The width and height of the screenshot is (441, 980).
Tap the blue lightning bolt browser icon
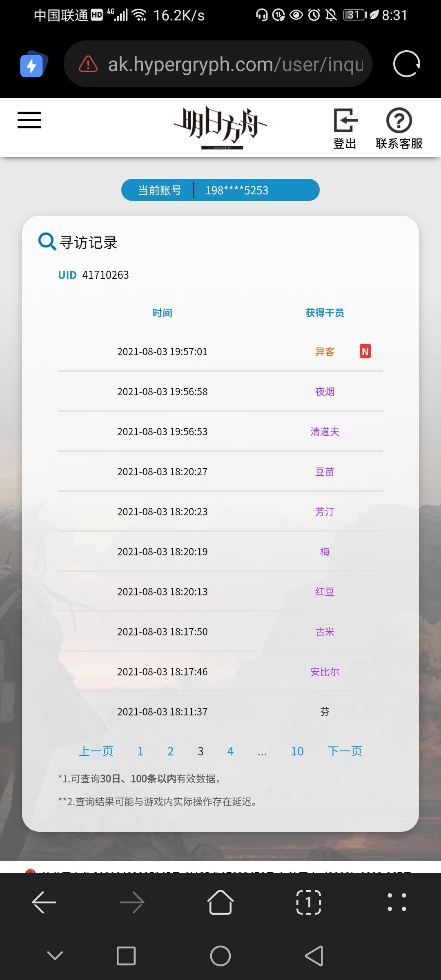[33, 64]
